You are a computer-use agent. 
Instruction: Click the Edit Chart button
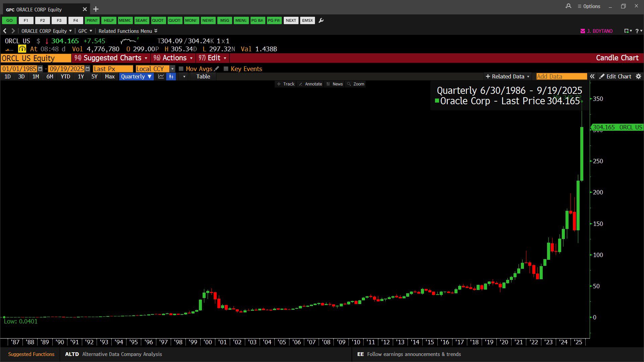(x=615, y=76)
